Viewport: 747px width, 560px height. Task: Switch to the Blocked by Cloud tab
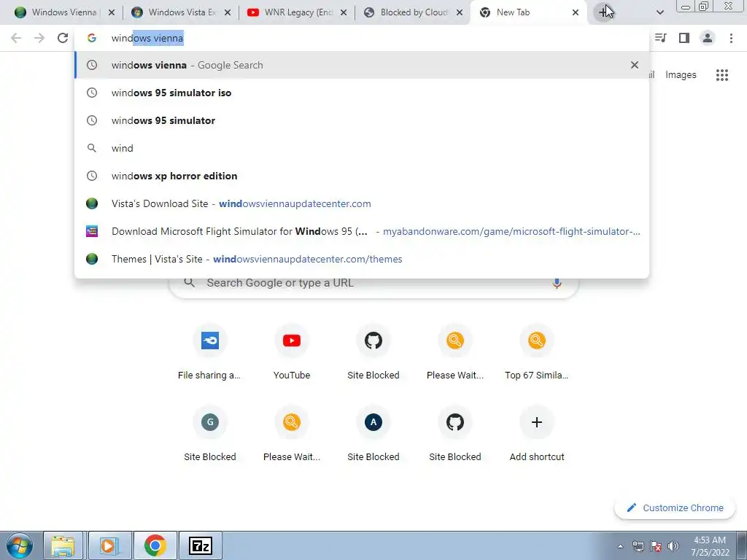[x=413, y=12]
